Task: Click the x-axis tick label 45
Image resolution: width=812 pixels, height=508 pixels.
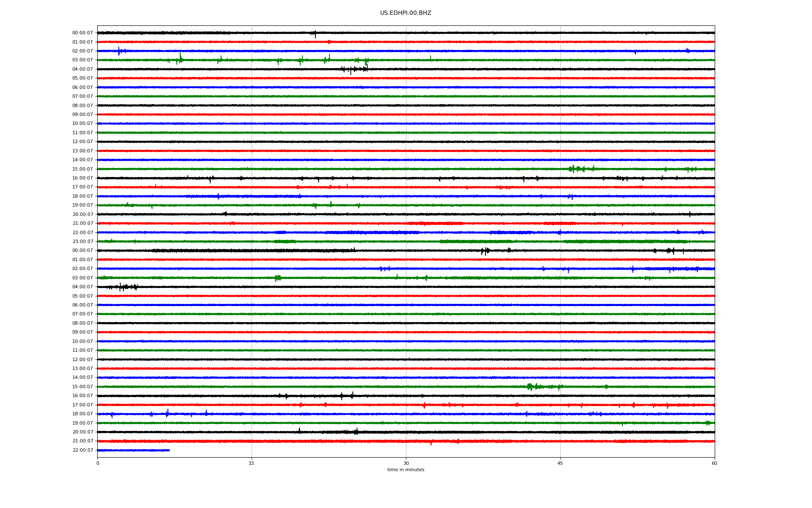Action: click(560, 463)
